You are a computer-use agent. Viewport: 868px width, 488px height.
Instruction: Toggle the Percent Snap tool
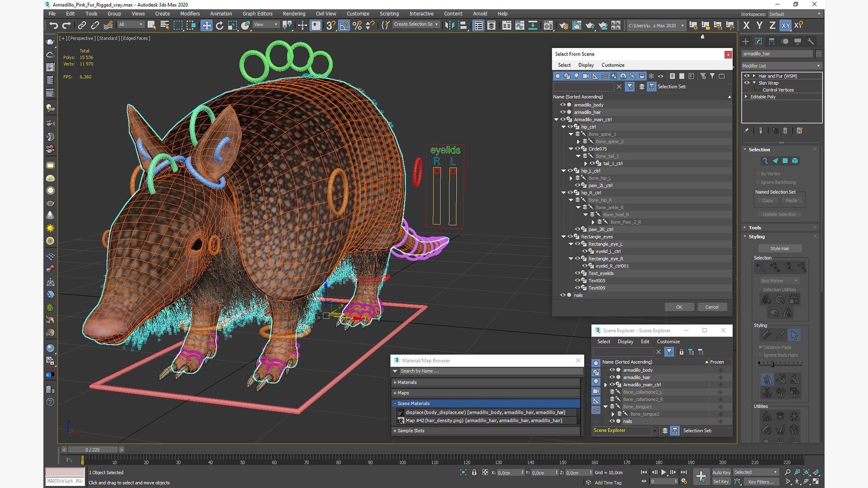[357, 25]
